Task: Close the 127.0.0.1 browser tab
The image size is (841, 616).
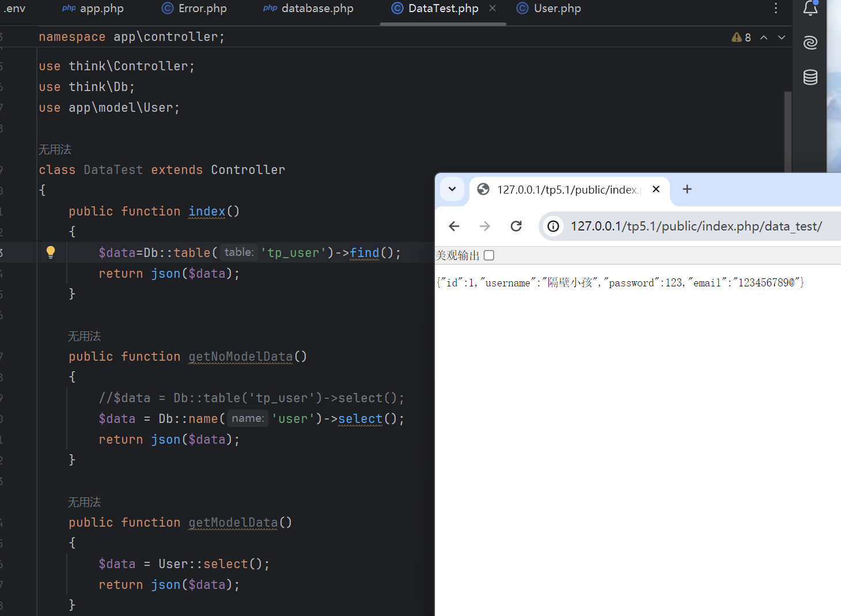Action: pos(656,189)
